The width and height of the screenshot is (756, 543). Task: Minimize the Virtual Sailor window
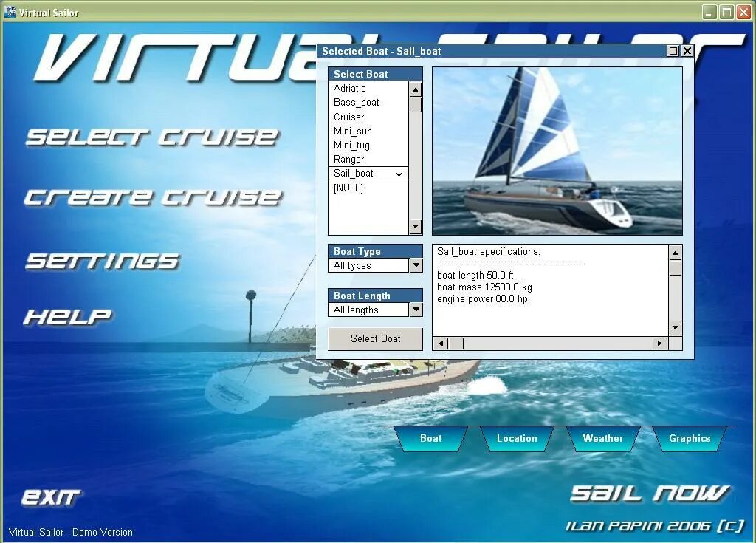[708, 12]
